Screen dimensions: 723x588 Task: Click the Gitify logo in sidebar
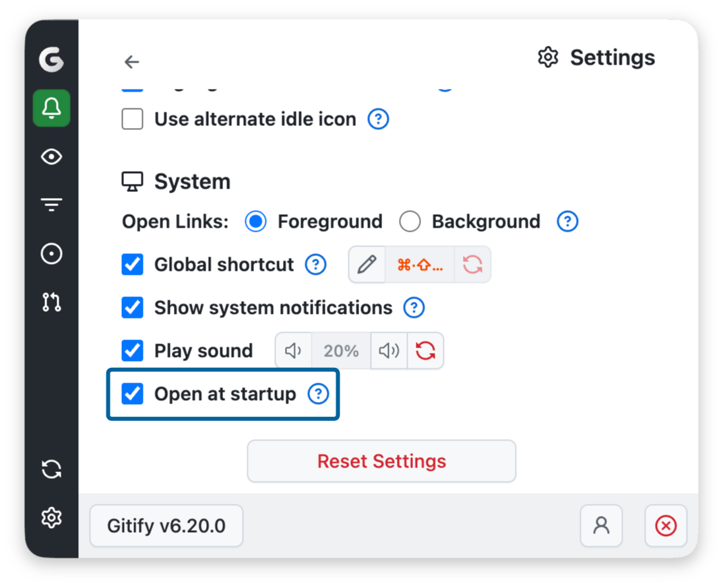(51, 61)
